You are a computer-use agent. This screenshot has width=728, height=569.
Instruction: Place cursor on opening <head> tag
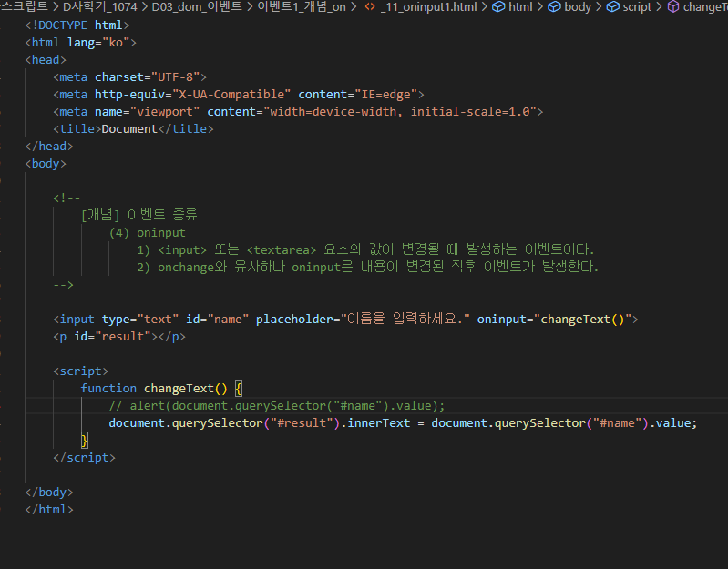[x=46, y=60]
